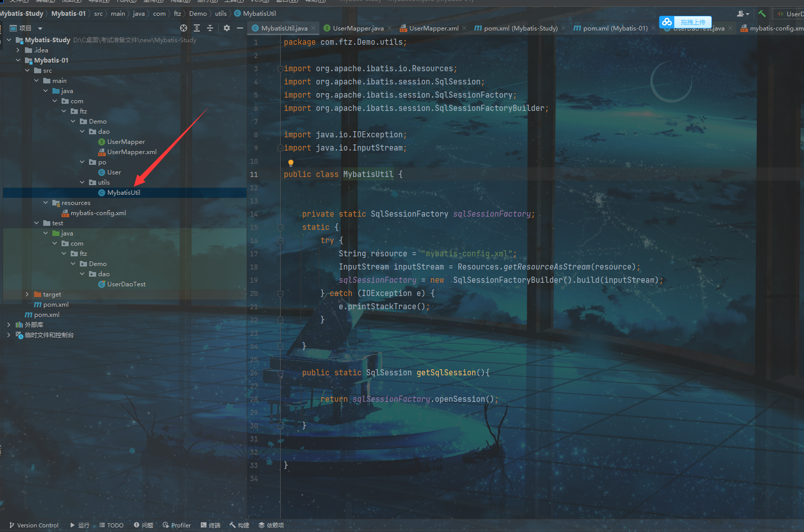Click line number 11 in the gutter

[254, 174]
